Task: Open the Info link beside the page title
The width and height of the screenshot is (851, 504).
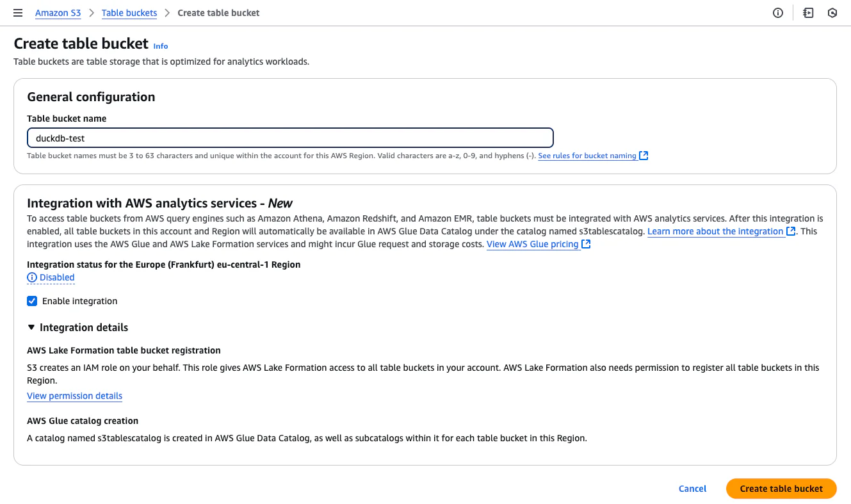Action: tap(161, 46)
